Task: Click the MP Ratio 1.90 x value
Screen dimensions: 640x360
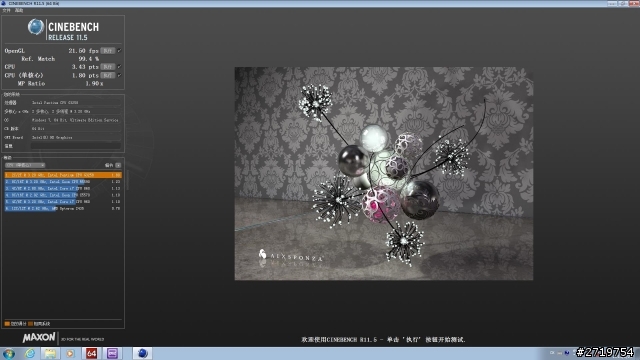Action: pyautogui.click(x=94, y=83)
